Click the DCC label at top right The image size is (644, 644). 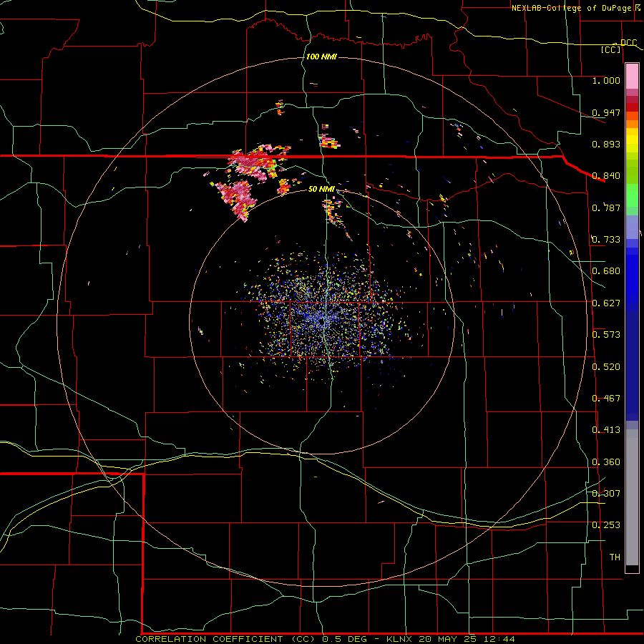pos(628,42)
